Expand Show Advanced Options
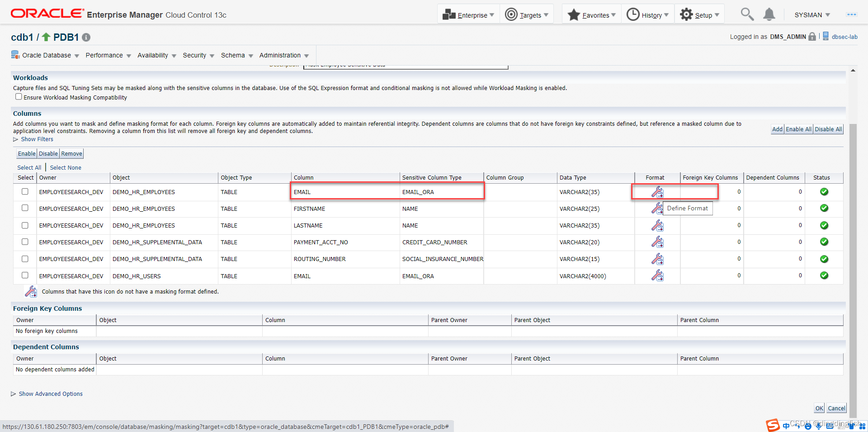Image resolution: width=868 pixels, height=432 pixels. pos(47,394)
